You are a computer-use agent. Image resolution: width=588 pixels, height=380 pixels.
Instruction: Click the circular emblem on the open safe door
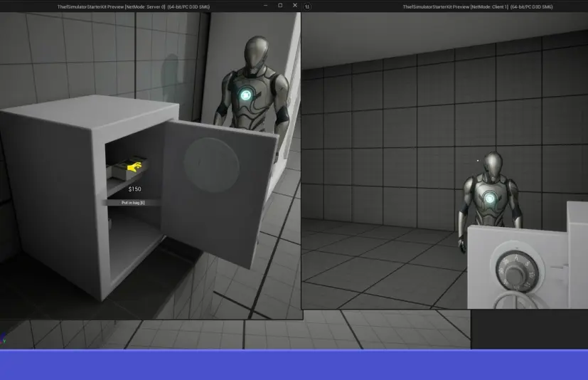[211, 165]
